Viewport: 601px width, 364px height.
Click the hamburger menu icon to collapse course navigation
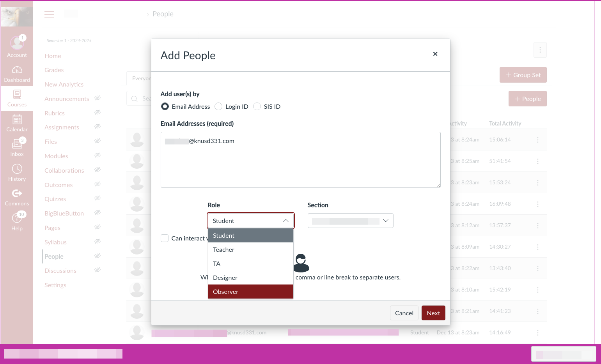click(x=49, y=14)
